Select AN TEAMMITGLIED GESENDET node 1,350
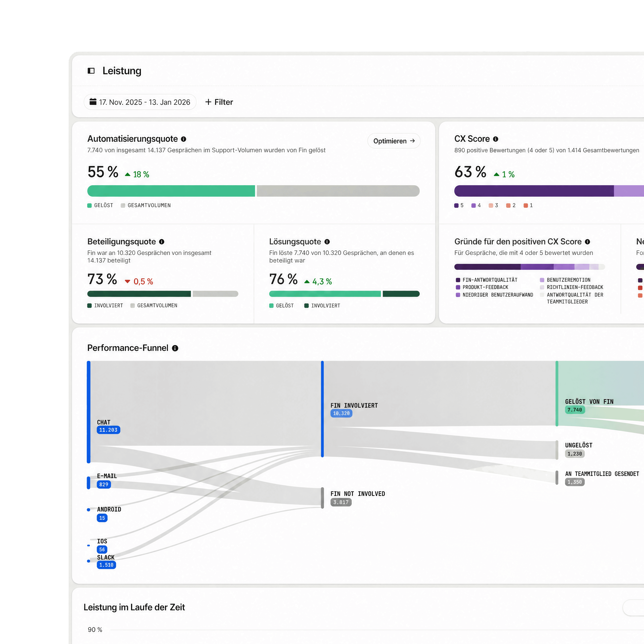Image resolution: width=644 pixels, height=644 pixels. (x=575, y=482)
